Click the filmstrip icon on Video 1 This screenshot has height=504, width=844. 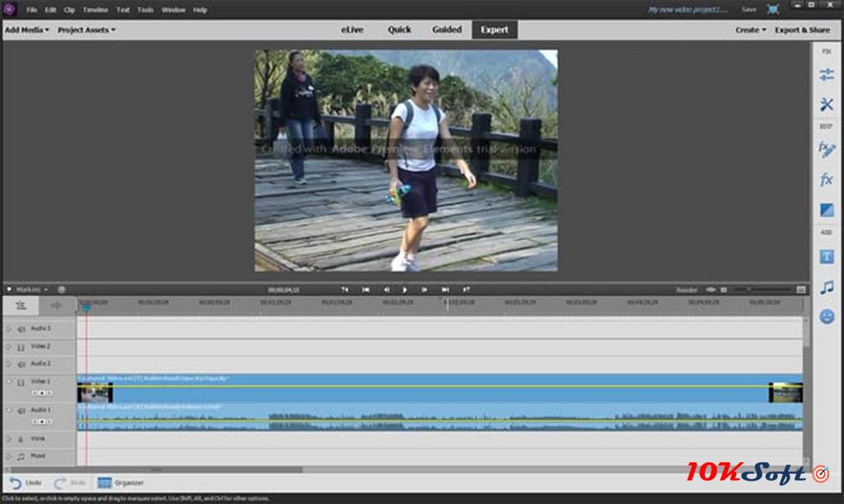21,382
